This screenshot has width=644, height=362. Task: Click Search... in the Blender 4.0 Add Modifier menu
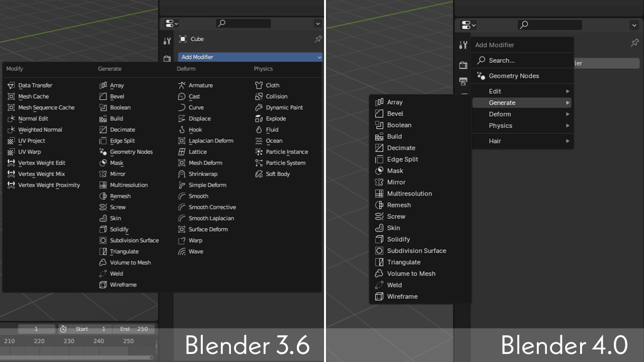click(x=503, y=60)
